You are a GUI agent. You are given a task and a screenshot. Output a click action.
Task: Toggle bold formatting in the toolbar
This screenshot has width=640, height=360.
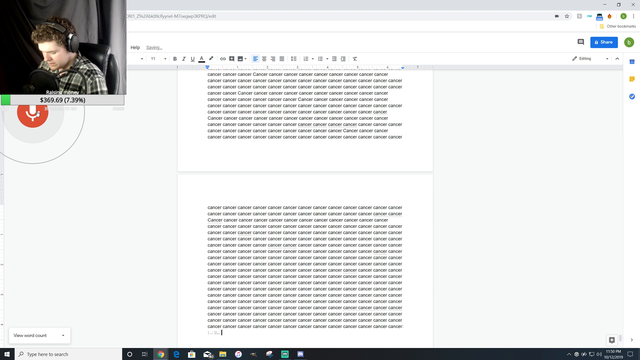tap(175, 59)
